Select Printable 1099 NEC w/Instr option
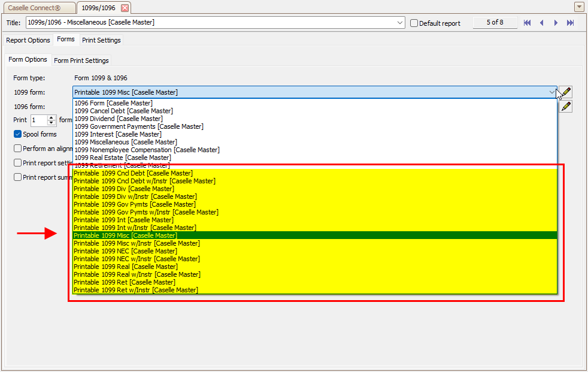 (x=136, y=259)
